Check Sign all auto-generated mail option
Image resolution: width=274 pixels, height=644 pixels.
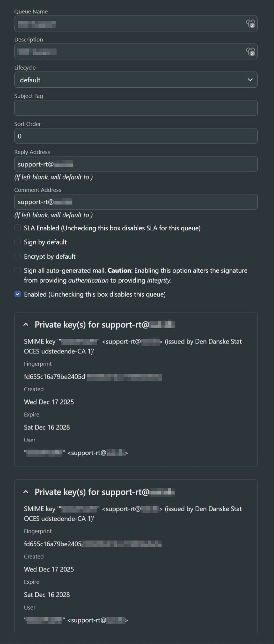coord(18,270)
